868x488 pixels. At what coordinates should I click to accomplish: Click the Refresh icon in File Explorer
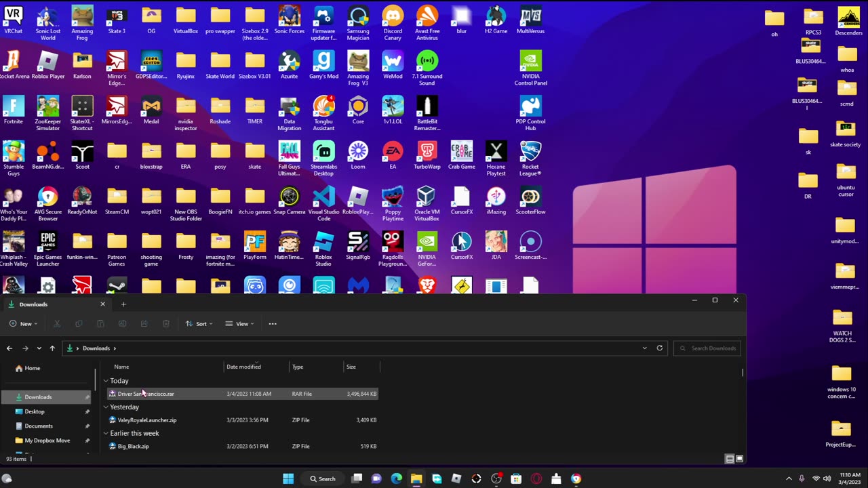659,348
